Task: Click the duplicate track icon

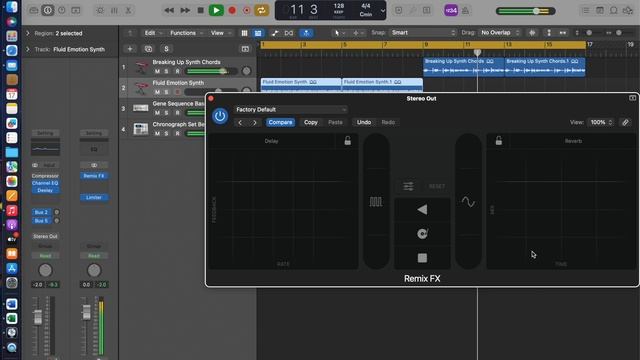Action: tap(148, 49)
